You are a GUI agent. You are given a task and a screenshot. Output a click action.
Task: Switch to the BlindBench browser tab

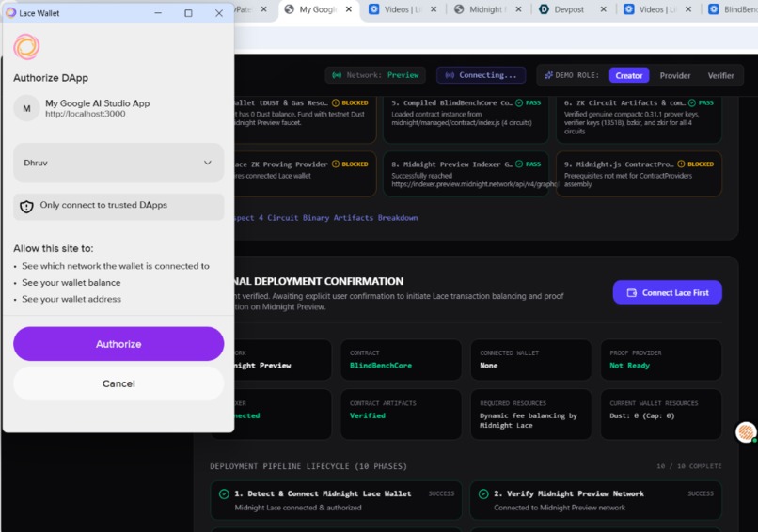(x=733, y=9)
